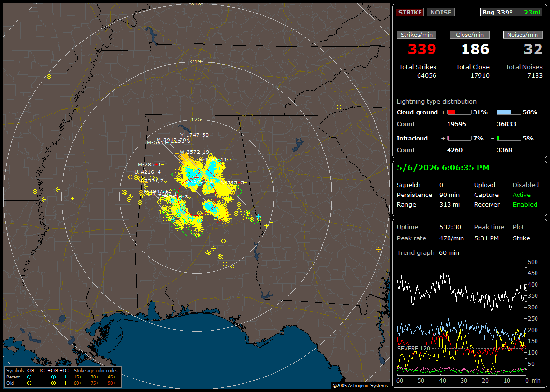The height and width of the screenshot is (392, 550).
Task: Click the Capture Active status text
Action: pos(521,195)
